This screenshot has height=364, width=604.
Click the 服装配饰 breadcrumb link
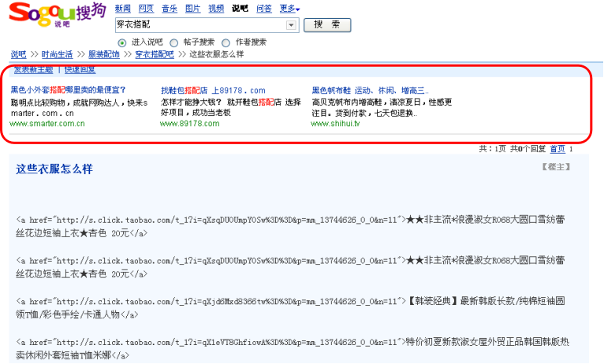click(x=103, y=55)
